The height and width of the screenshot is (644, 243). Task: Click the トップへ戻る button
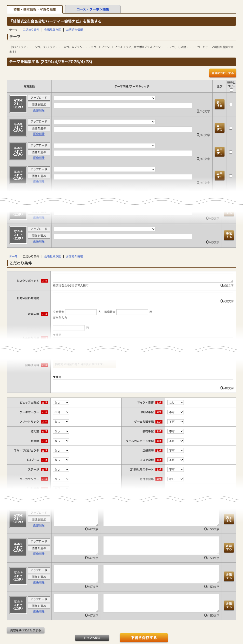[x=92, y=638]
